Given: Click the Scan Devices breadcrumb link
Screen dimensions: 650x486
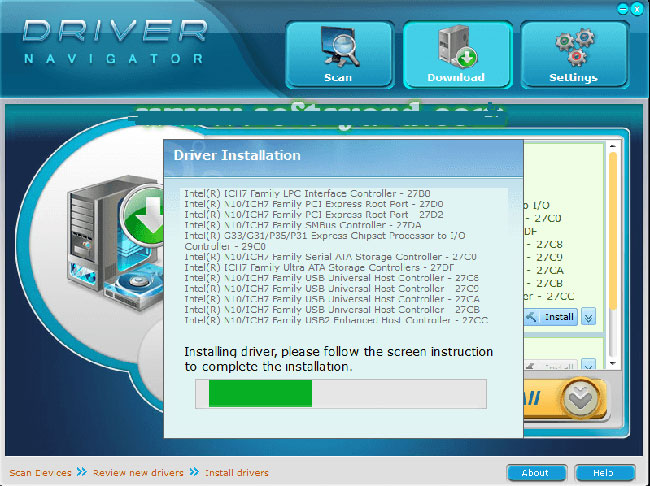Looking at the screenshot, I should (40, 473).
